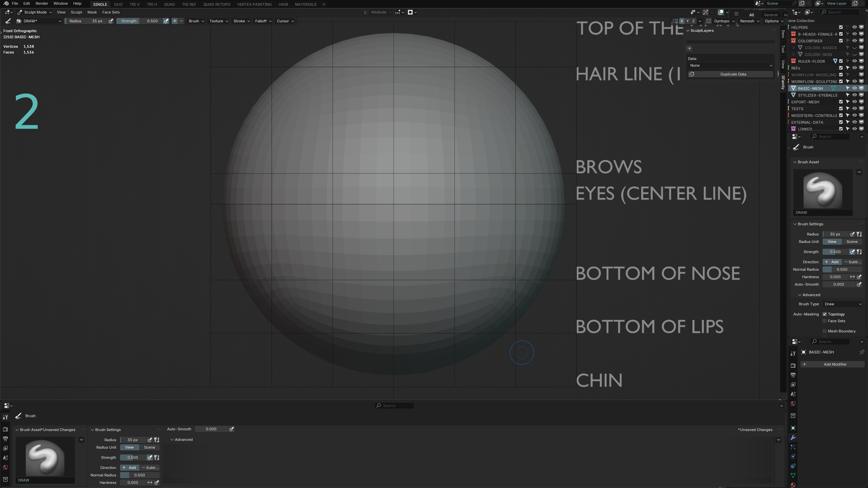Open Object Constraints tab in right properties editor
The height and width of the screenshot is (488, 868).
(x=793, y=466)
